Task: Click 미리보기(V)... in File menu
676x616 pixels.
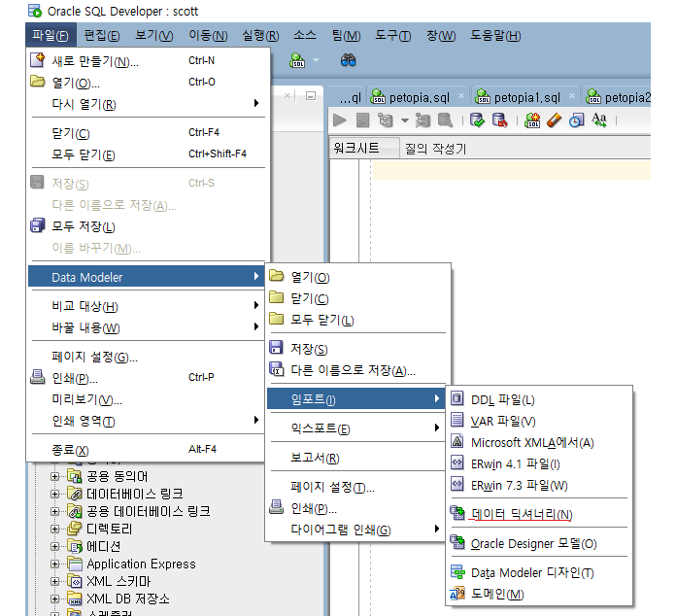Action: pyautogui.click(x=148, y=399)
